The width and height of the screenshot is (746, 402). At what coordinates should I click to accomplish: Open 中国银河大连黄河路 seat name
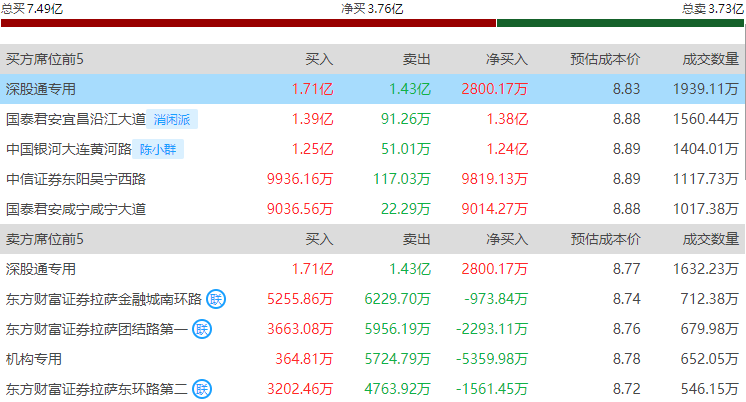(69, 149)
